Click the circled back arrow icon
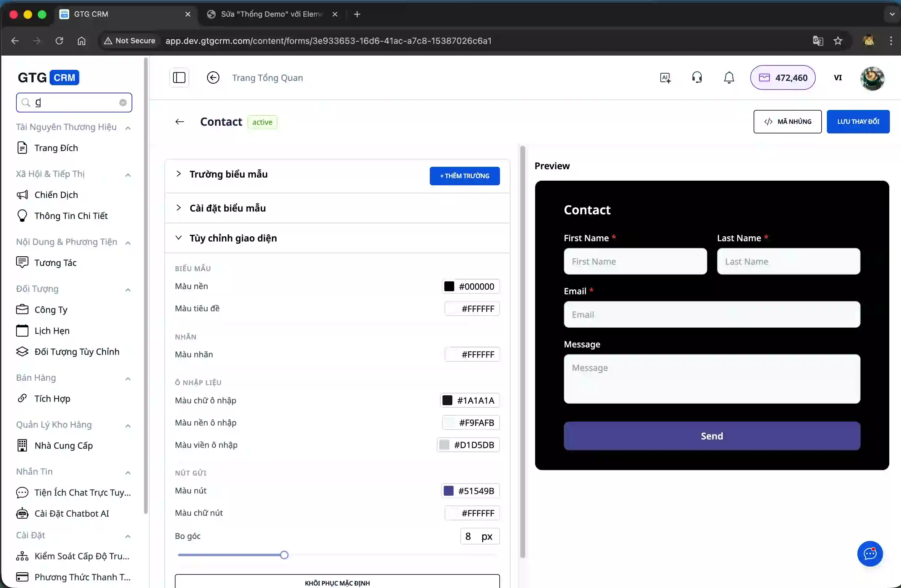 tap(213, 78)
